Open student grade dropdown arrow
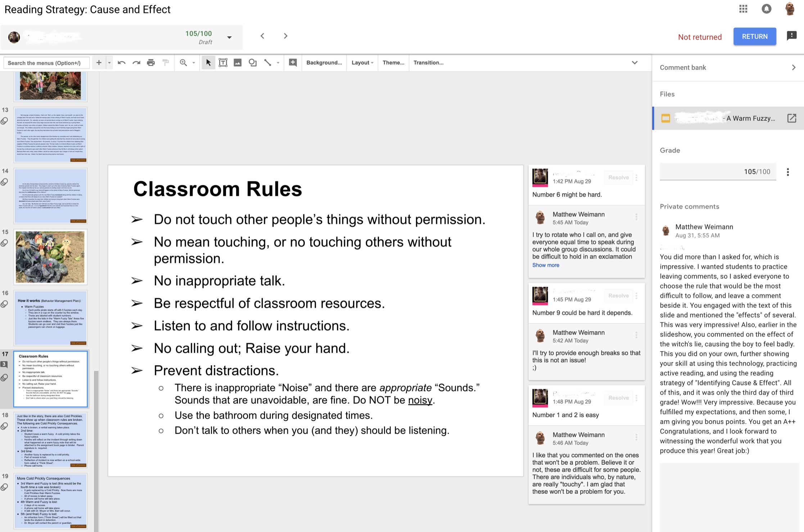The height and width of the screenshot is (532, 804). point(229,37)
